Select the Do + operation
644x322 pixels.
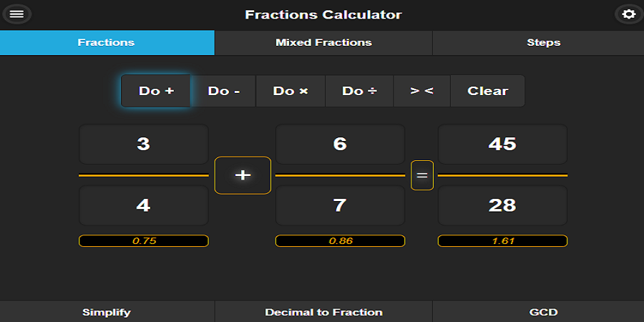156,91
